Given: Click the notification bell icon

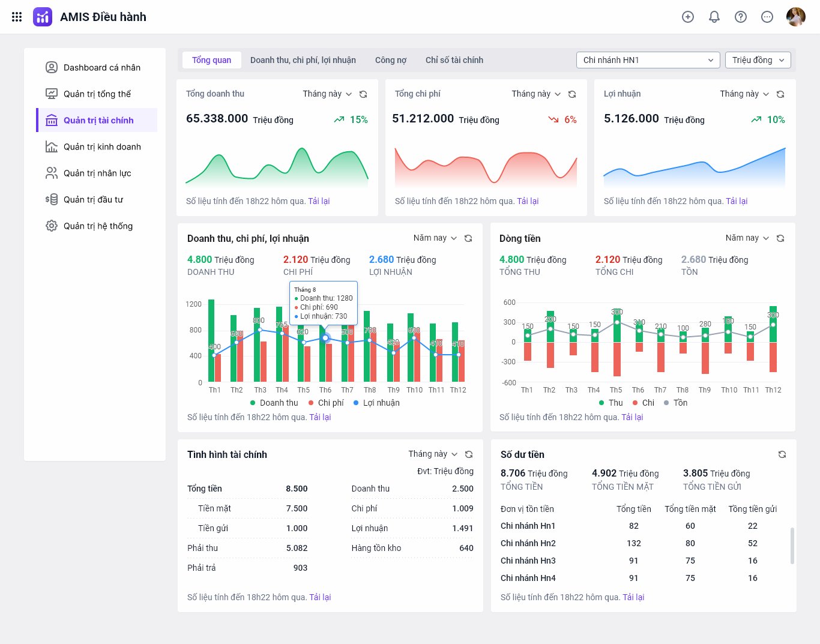Looking at the screenshot, I should click(x=714, y=17).
